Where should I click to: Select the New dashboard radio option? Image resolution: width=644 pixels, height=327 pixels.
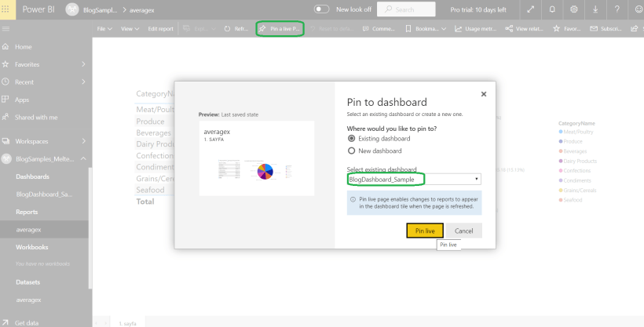click(x=351, y=151)
